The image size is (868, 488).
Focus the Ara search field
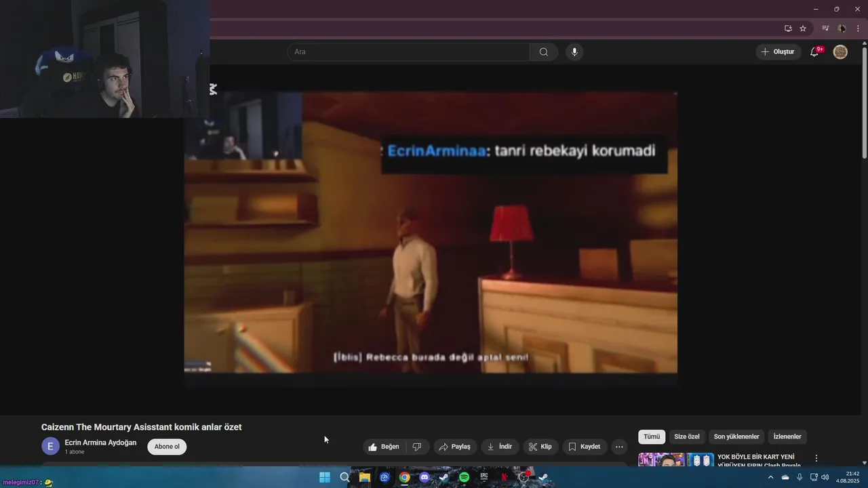click(x=408, y=52)
